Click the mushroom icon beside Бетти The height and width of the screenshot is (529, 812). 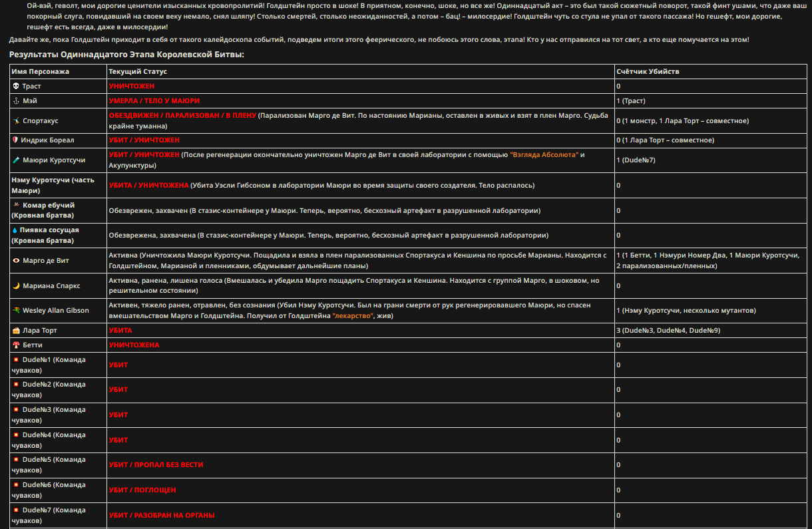16,345
